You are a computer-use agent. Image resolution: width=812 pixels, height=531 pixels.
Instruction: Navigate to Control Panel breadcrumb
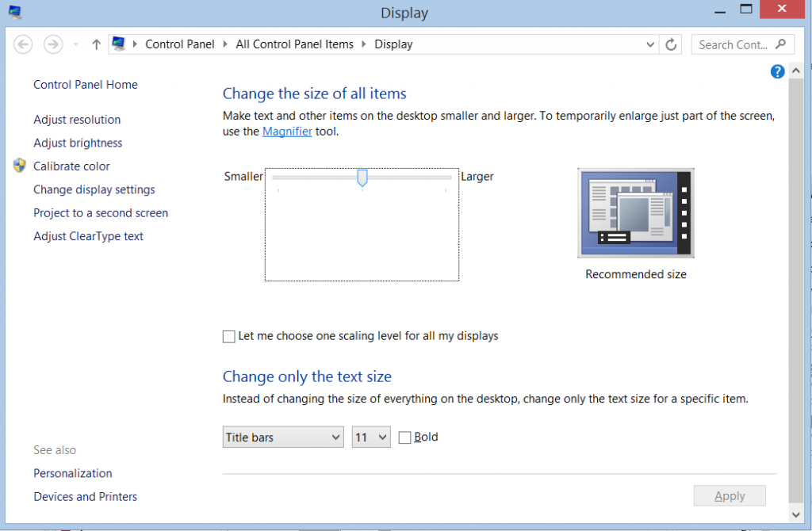[180, 44]
